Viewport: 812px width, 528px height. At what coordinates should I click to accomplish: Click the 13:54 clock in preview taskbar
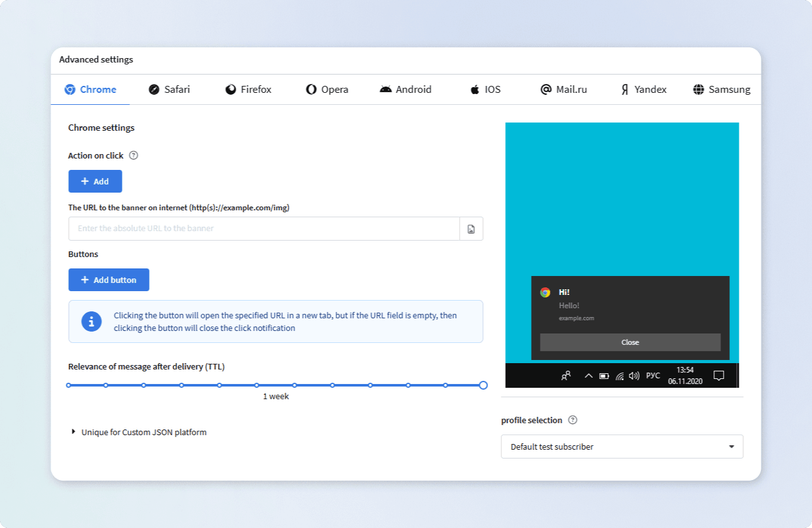(685, 370)
